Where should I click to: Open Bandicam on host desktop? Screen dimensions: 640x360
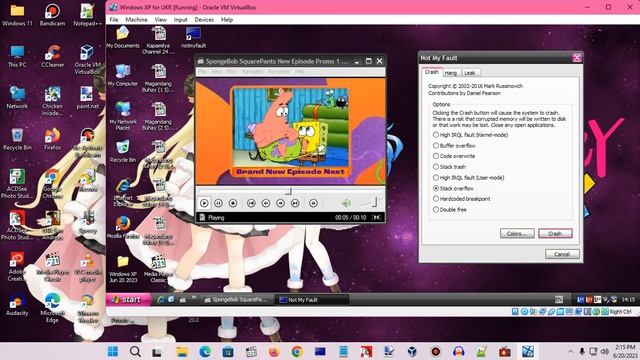click(x=52, y=15)
